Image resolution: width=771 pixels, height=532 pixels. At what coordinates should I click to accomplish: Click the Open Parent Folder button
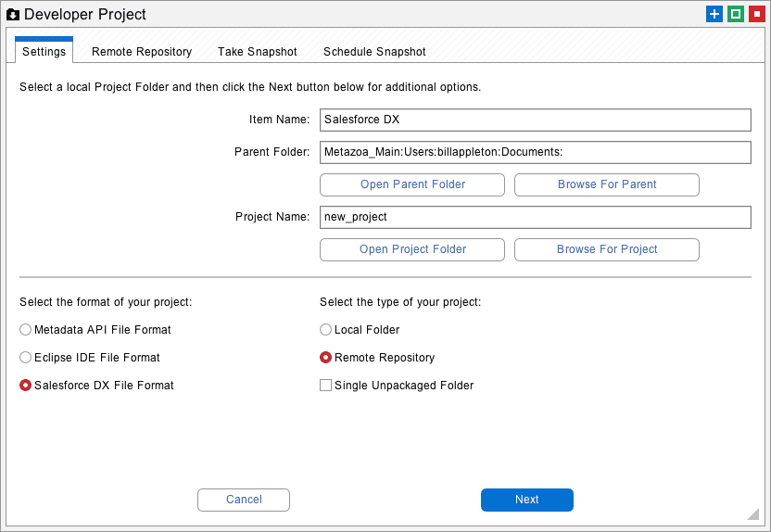pyautogui.click(x=412, y=184)
